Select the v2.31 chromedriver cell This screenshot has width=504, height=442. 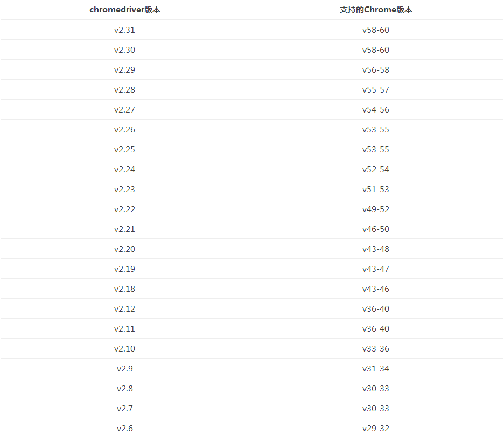[x=124, y=30]
